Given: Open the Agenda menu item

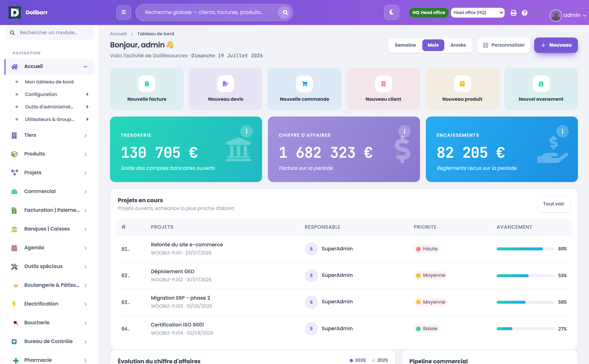Looking at the screenshot, I should tap(50, 248).
